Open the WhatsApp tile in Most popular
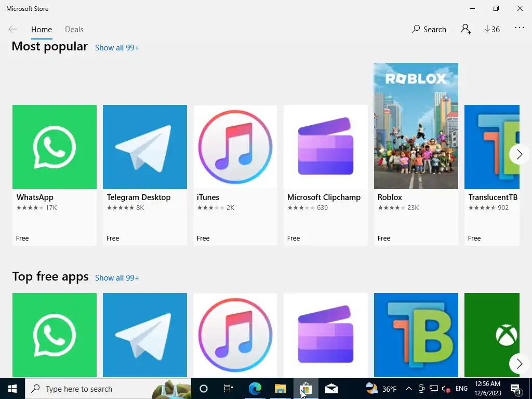 [54, 175]
